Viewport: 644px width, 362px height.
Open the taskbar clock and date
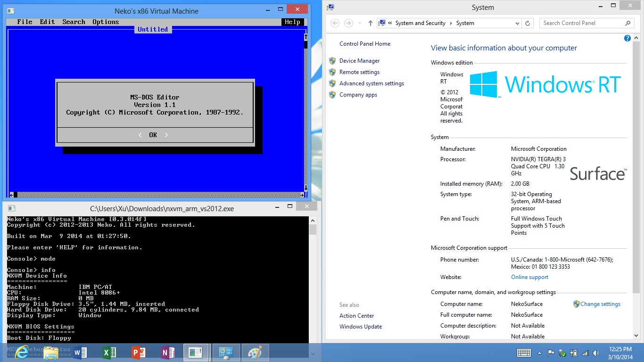tap(620, 353)
